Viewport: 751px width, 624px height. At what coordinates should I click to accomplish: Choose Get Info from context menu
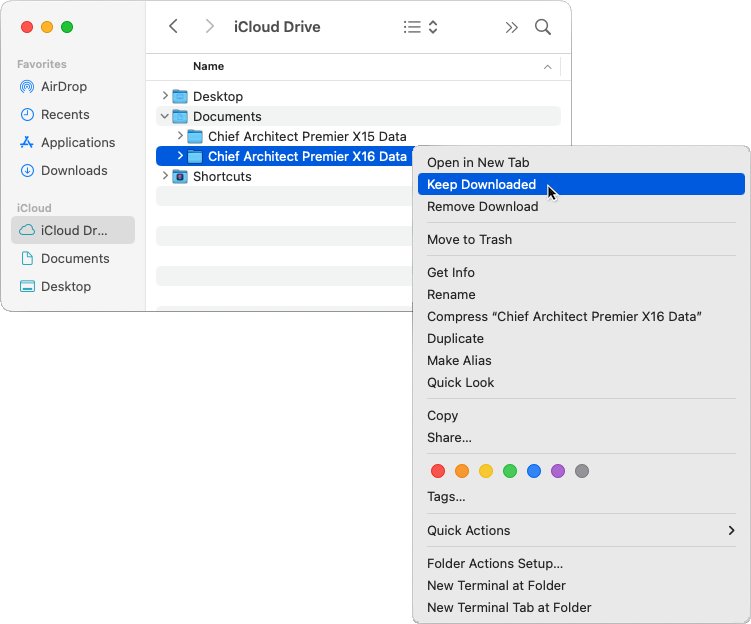[x=581, y=272]
